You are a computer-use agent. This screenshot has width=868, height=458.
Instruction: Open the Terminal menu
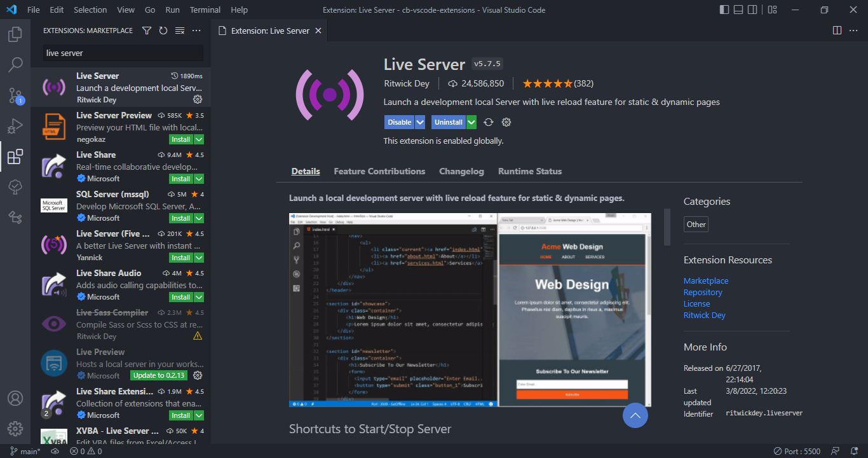click(x=205, y=10)
